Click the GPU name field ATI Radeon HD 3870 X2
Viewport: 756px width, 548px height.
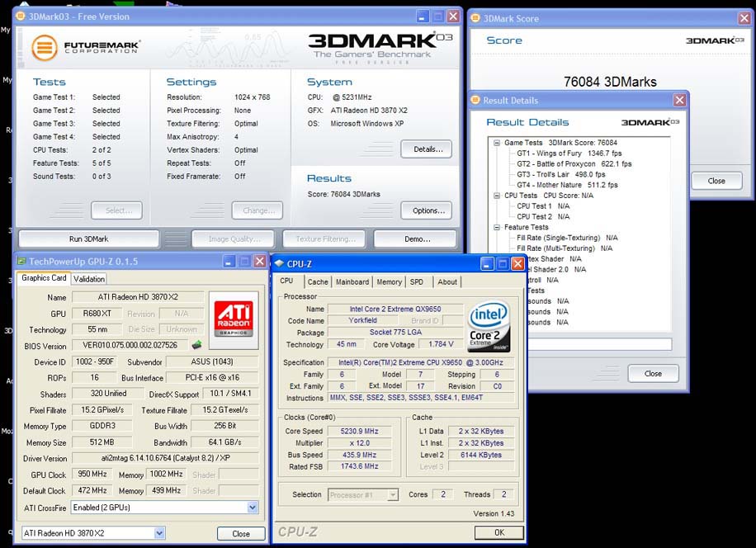(138, 297)
